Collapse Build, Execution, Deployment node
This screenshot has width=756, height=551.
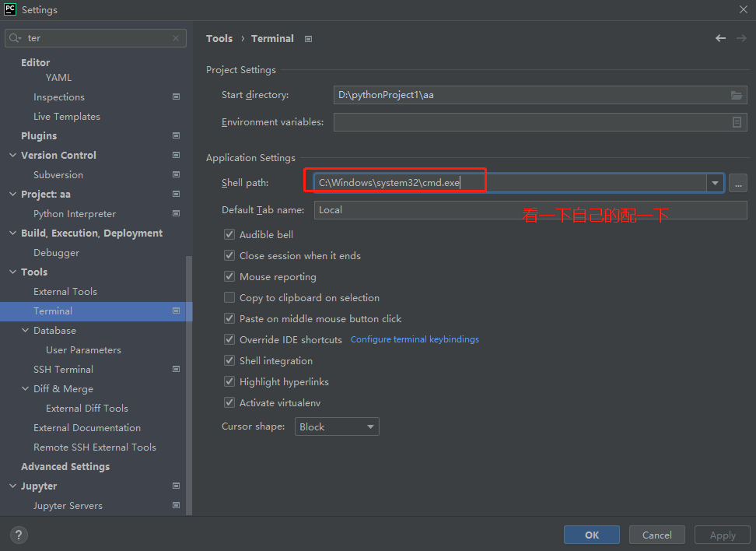coord(13,233)
